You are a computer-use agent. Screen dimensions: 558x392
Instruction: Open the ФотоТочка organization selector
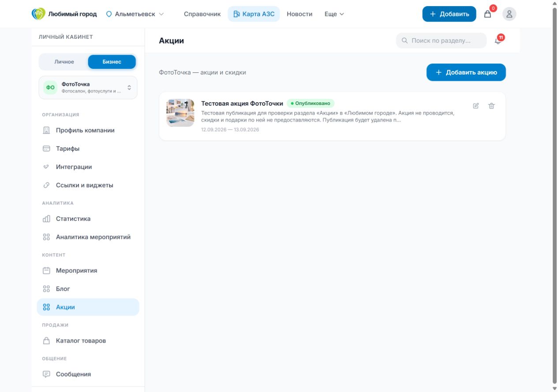coord(88,87)
